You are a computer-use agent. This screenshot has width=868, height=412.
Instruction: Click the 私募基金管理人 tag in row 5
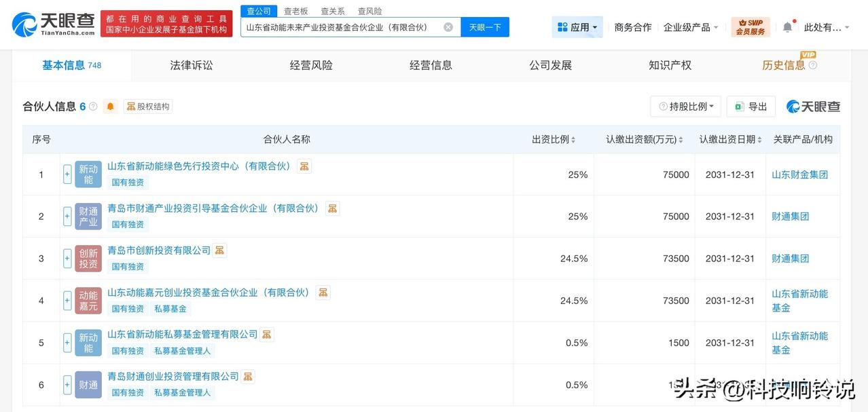pos(182,351)
